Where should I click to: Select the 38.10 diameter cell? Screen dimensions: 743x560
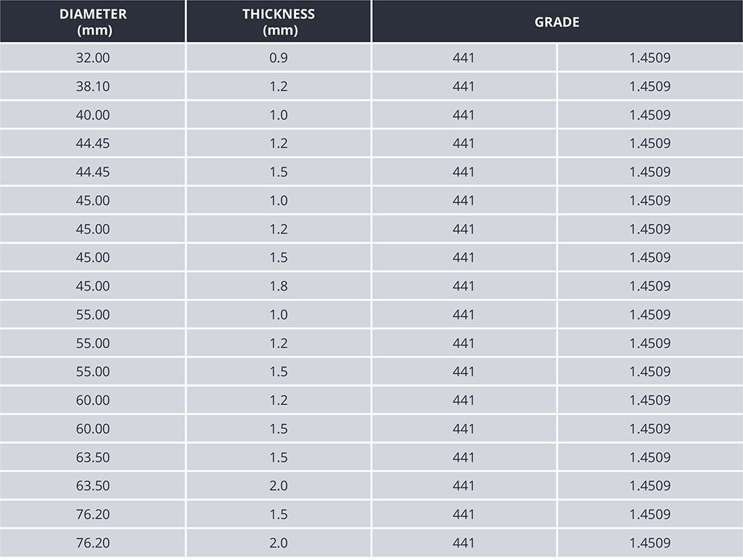coord(93,86)
